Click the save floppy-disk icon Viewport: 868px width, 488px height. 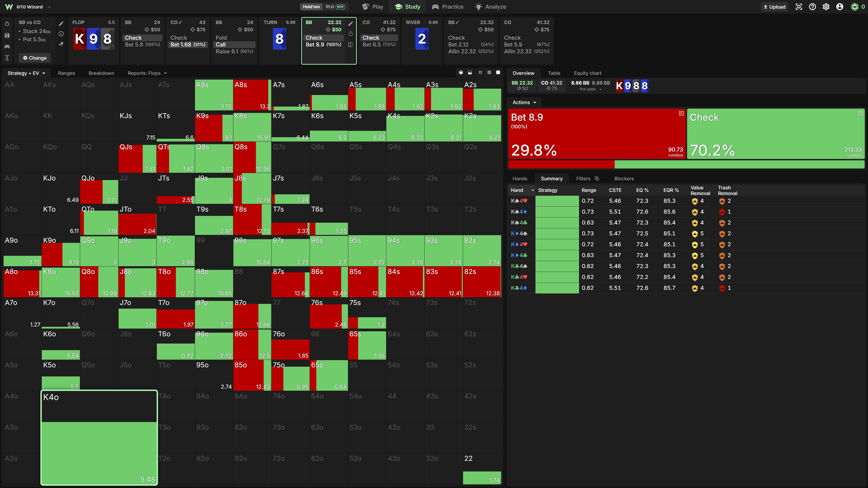(x=7, y=35)
